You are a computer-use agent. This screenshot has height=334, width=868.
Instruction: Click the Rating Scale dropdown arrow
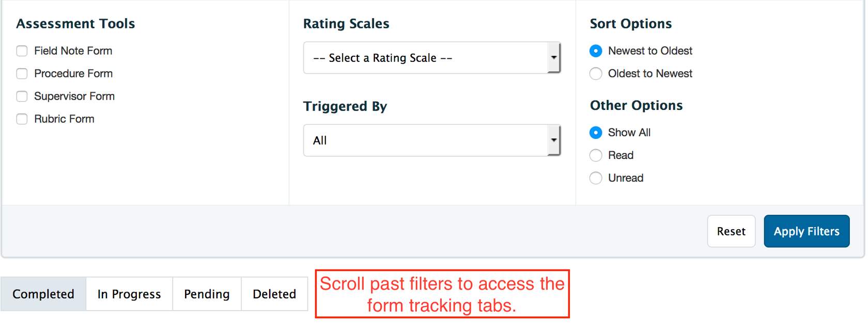coord(553,58)
